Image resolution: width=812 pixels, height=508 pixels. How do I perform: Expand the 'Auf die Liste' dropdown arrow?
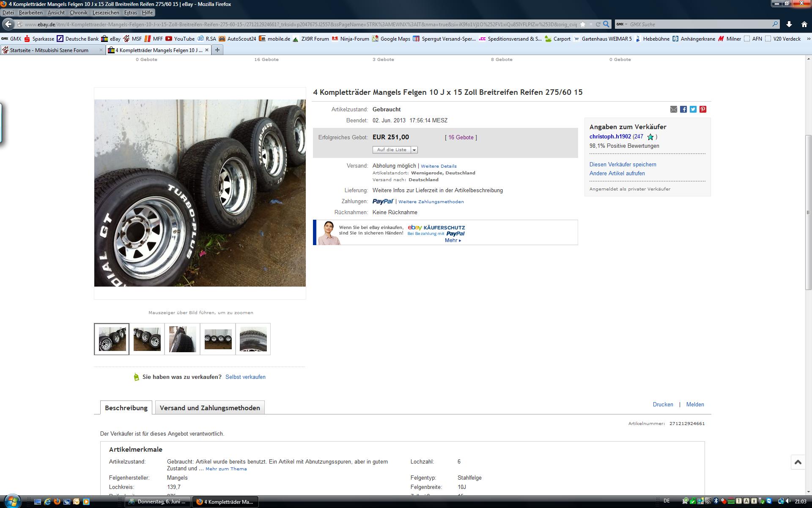point(414,150)
